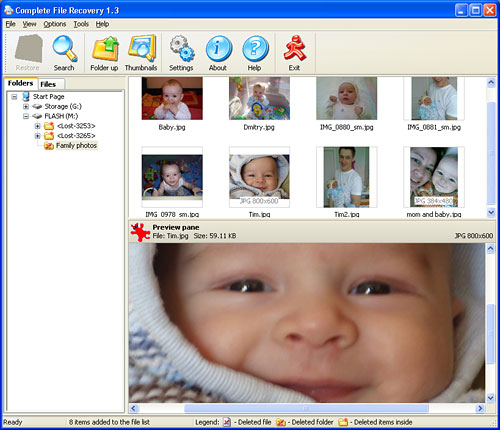Toggle Thumbnails view icon
500x430 pixels.
142,49
